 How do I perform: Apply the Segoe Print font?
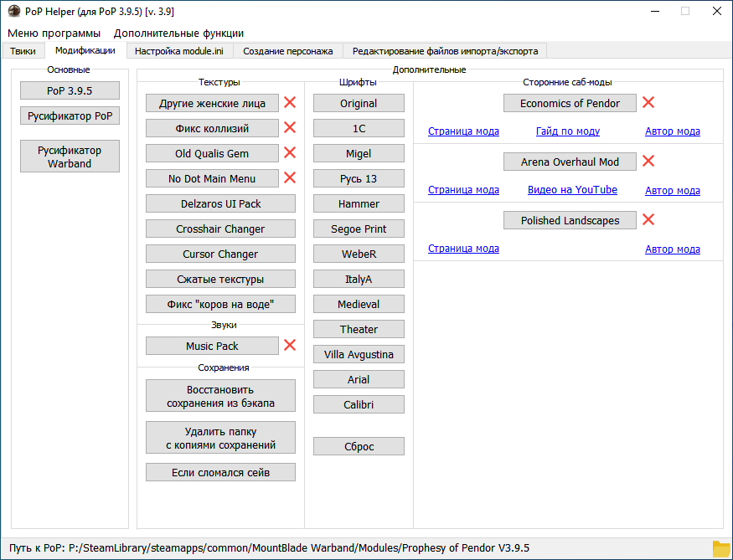pyautogui.click(x=359, y=229)
